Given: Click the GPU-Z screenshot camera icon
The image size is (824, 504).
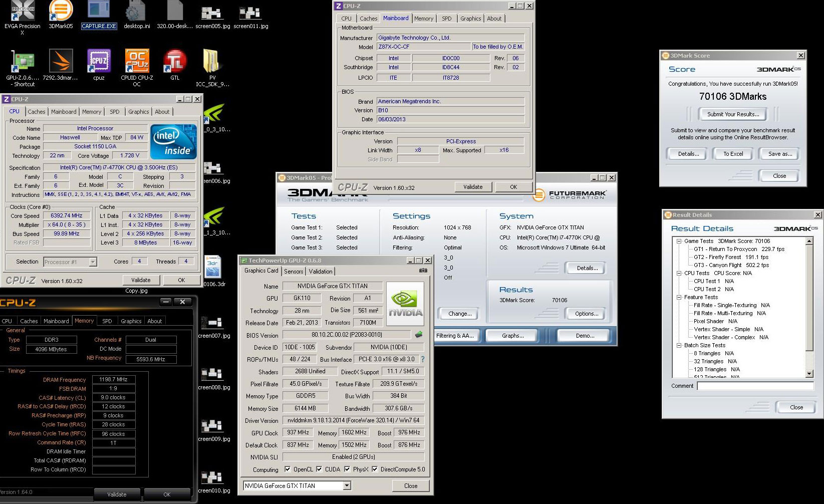Looking at the screenshot, I should pyautogui.click(x=423, y=271).
